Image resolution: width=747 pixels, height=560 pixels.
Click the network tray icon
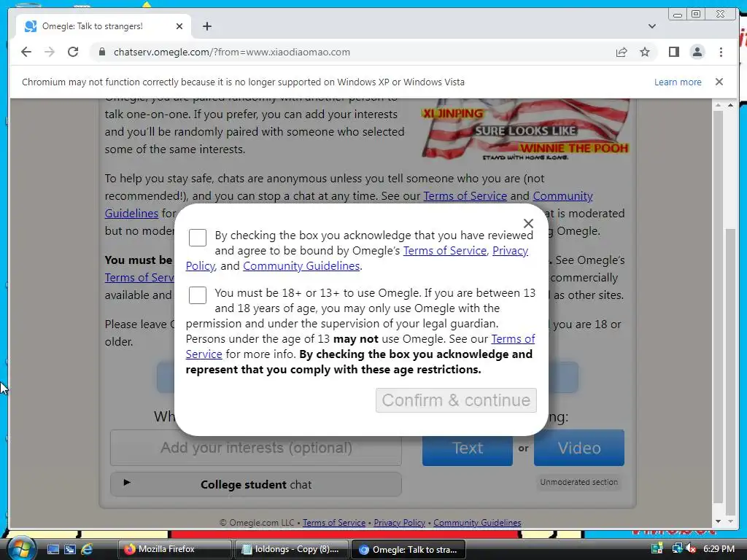tap(677, 548)
